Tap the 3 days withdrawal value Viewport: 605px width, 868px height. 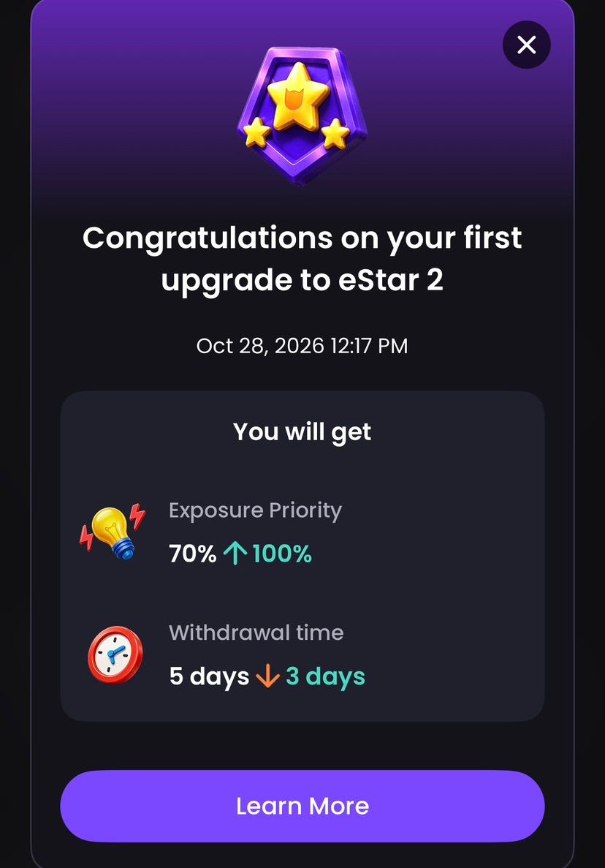coord(325,676)
